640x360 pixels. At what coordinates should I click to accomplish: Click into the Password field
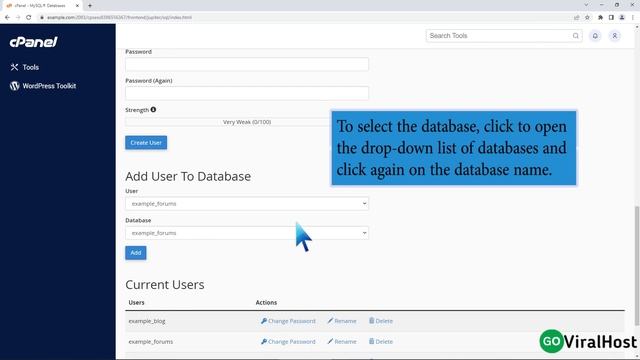[247, 64]
